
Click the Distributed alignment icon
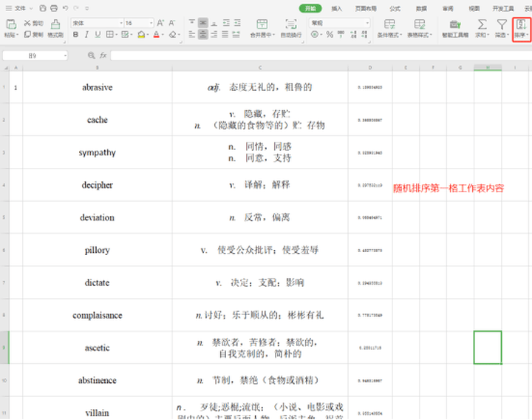pos(236,34)
